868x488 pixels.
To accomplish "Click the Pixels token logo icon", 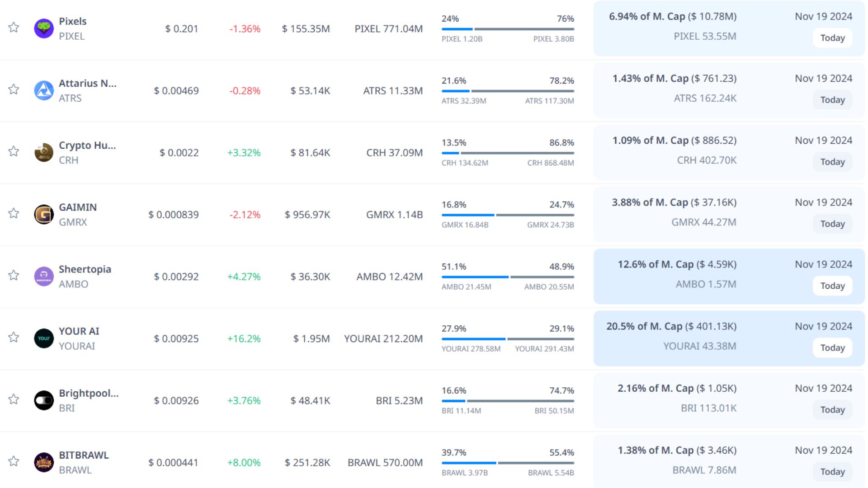I will point(44,28).
